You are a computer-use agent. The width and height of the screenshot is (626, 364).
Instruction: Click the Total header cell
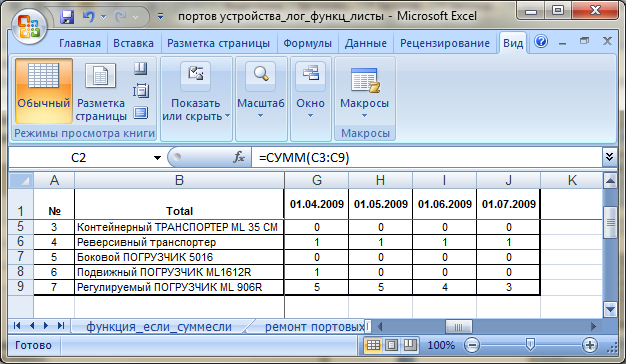(x=179, y=204)
